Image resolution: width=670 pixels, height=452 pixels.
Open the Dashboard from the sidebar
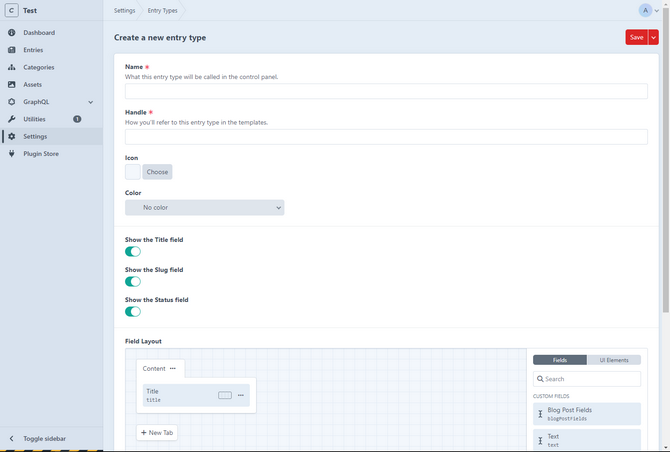coord(38,33)
